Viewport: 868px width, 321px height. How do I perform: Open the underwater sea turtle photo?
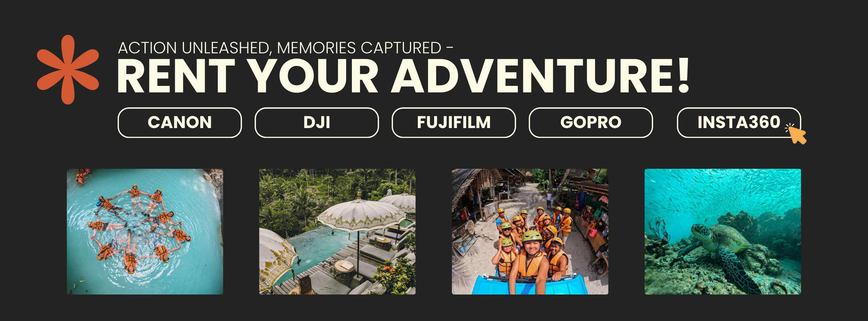(x=723, y=232)
